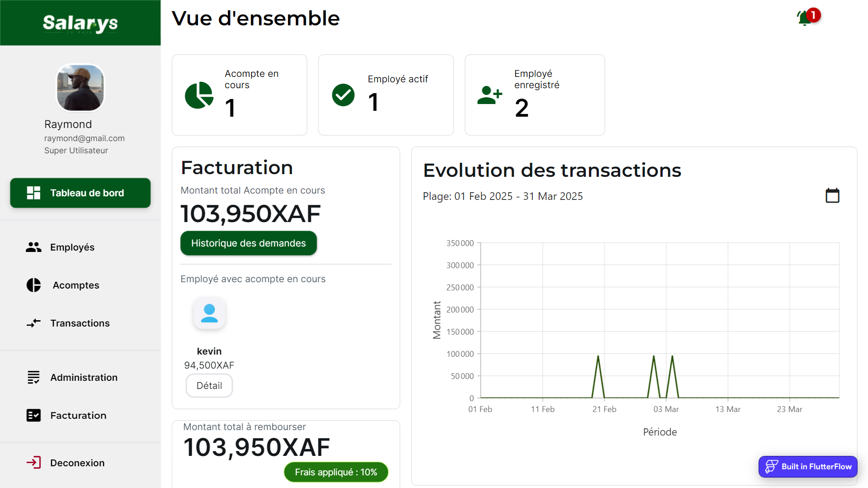The height and width of the screenshot is (488, 868).
Task: Open the date range calendar picker
Action: click(x=832, y=196)
